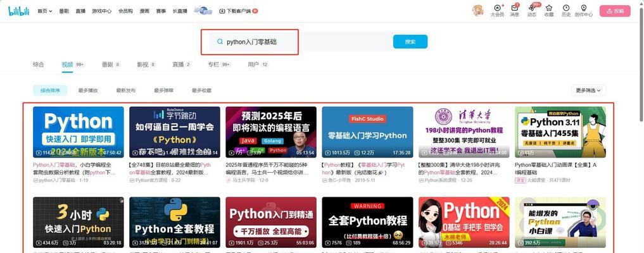Click the search magnifier icon
Screen dimensions: 644x253
[x=220, y=42]
